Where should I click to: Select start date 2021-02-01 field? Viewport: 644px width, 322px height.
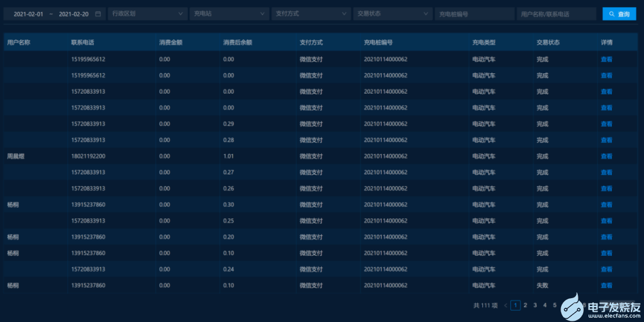click(28, 14)
